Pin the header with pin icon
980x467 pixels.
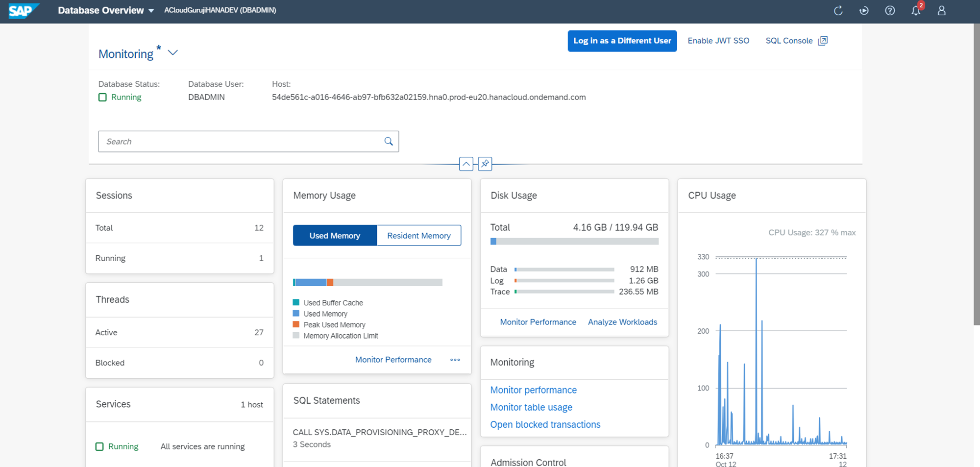(x=485, y=164)
